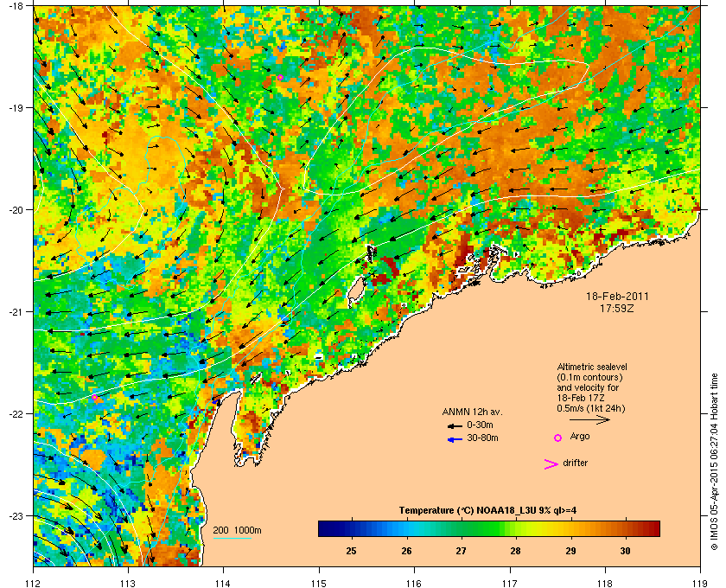Viewport: 726px width, 588px height.
Task: Click the blue 30-80m arrow symbol in legend
Action: tap(455, 439)
